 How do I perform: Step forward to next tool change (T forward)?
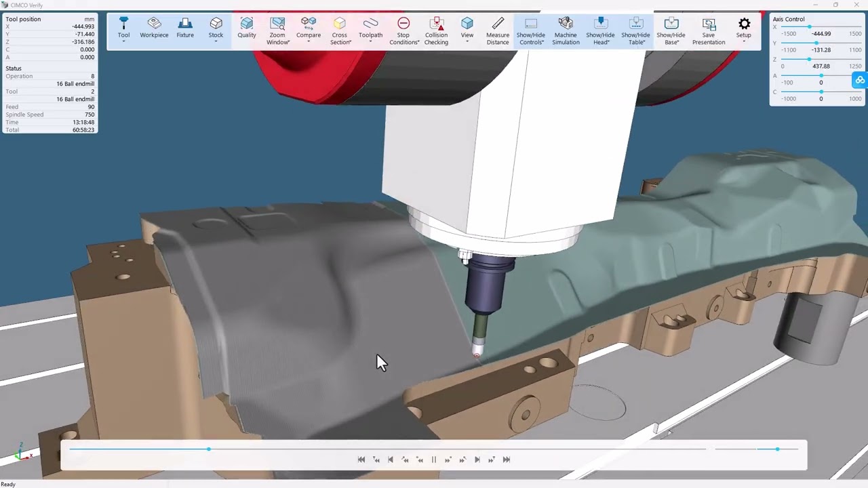point(492,460)
